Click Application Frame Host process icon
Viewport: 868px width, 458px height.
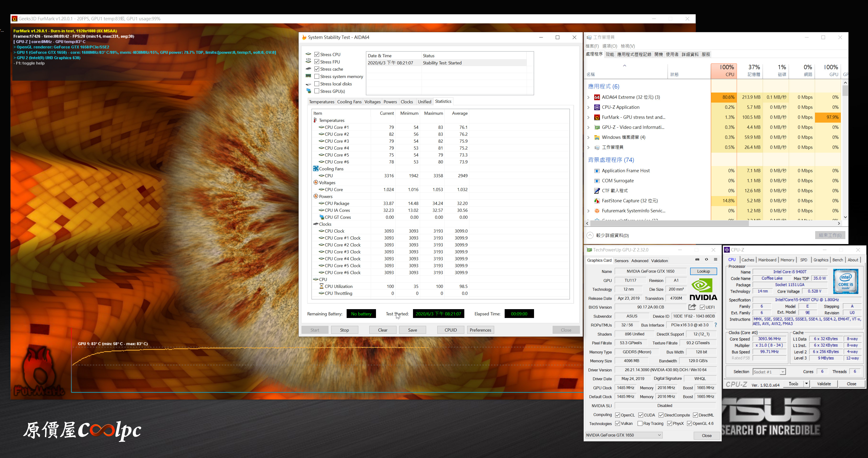pyautogui.click(x=597, y=171)
